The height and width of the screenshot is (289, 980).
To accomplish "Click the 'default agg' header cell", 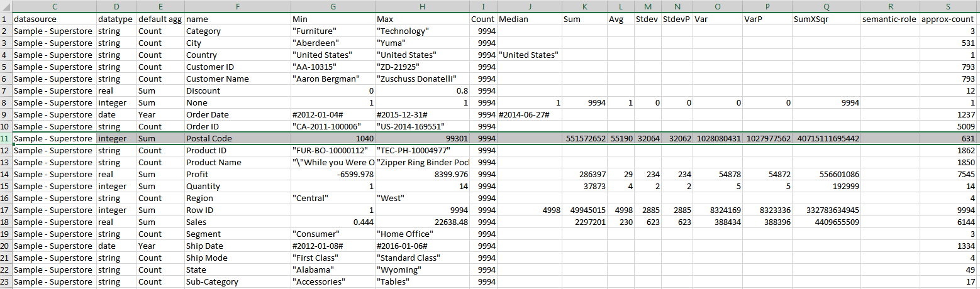I will [160, 19].
